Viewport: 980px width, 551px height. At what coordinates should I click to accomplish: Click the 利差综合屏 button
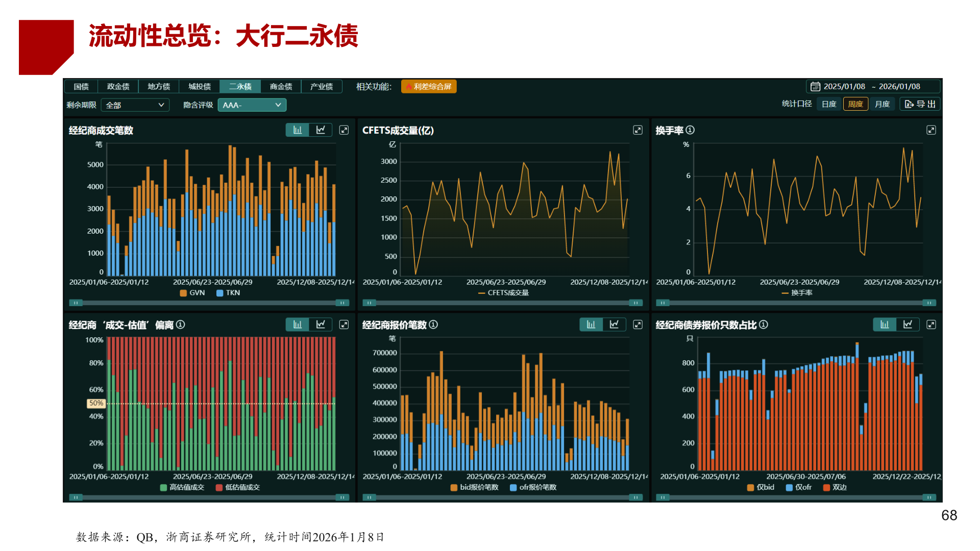(x=429, y=87)
